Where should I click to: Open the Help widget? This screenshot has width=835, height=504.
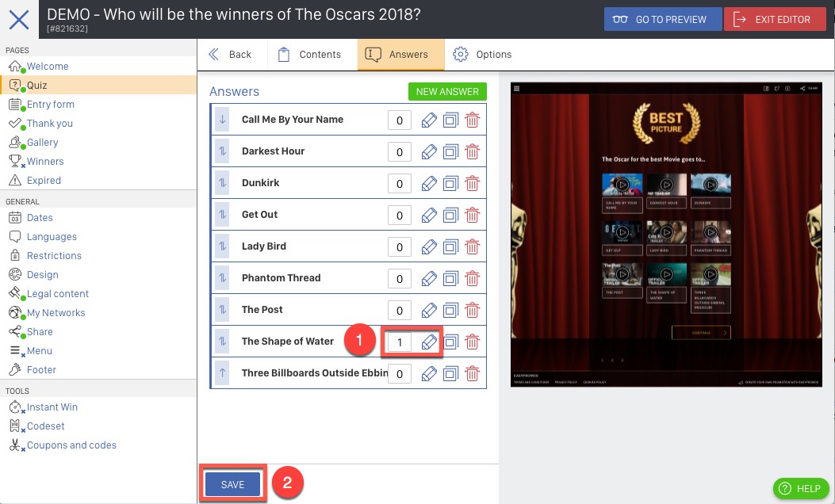(x=800, y=489)
